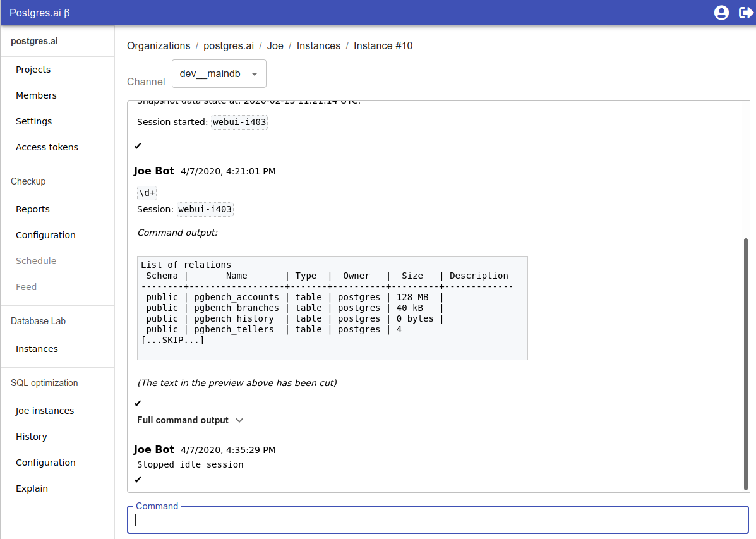Image resolution: width=756 pixels, height=539 pixels.
Task: Focus the Command input field
Action: [x=438, y=519]
